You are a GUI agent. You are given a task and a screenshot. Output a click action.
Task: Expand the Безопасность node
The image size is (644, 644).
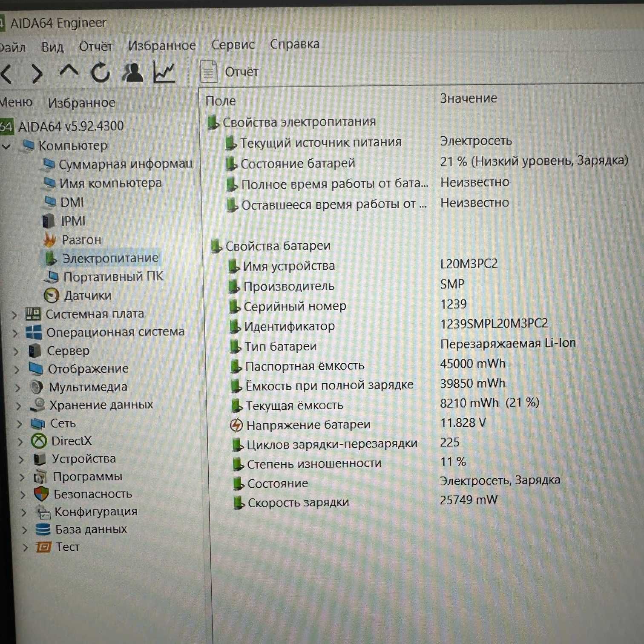tap(23, 495)
